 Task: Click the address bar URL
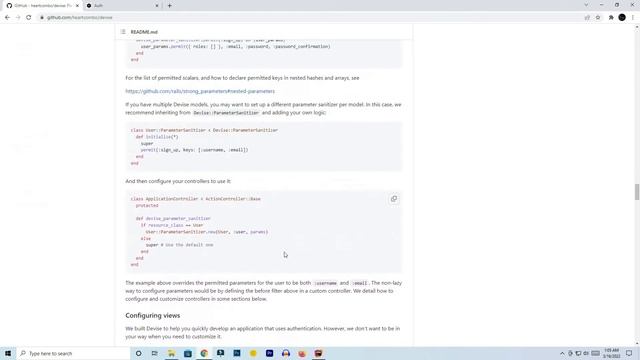(80, 18)
